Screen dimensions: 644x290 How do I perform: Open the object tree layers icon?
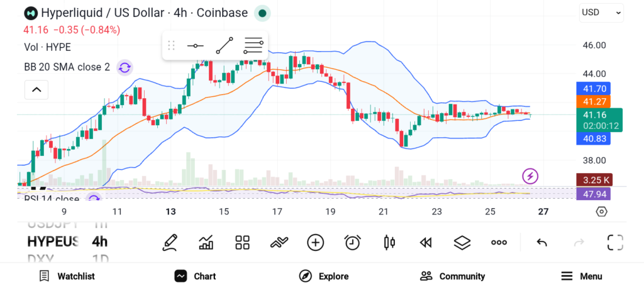point(462,243)
